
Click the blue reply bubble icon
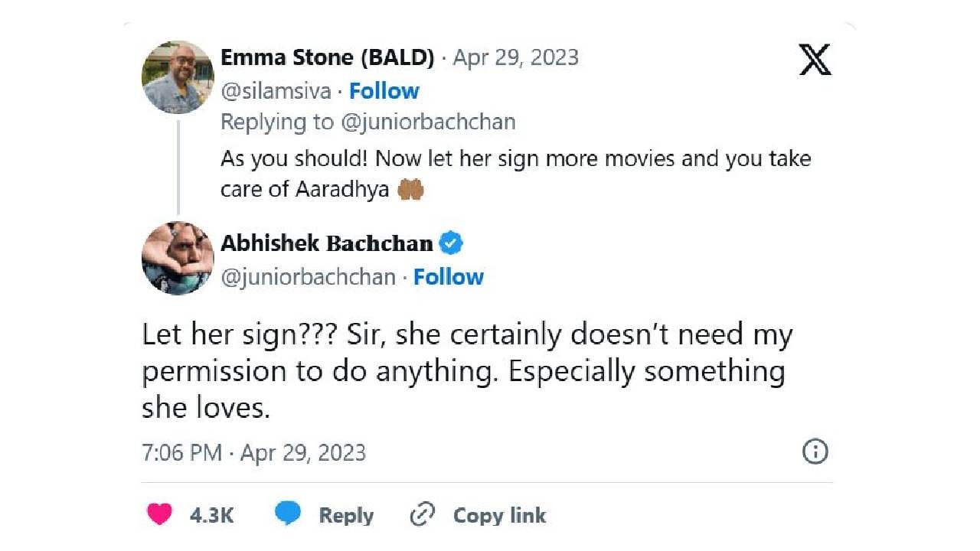[288, 514]
